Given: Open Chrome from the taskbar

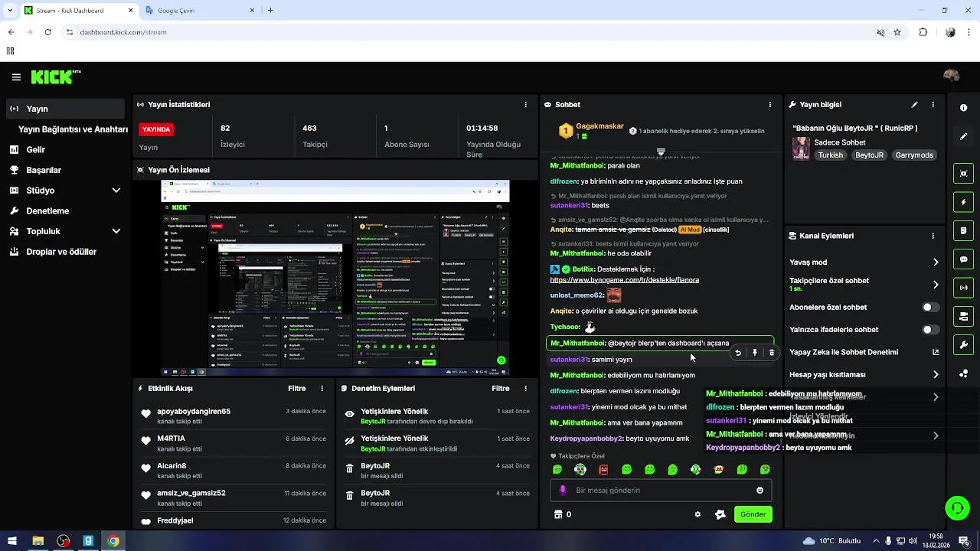Looking at the screenshot, I should click(x=113, y=541).
